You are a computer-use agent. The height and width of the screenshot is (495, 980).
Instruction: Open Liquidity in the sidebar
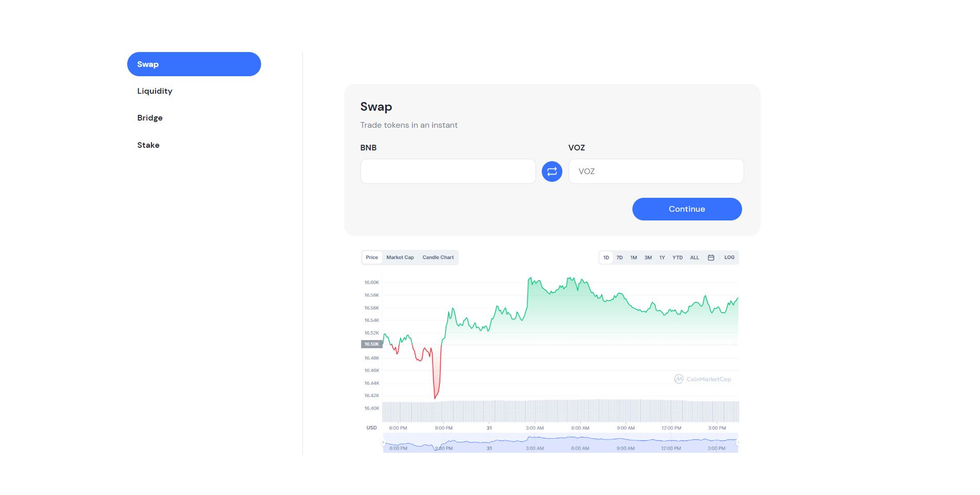click(x=154, y=91)
